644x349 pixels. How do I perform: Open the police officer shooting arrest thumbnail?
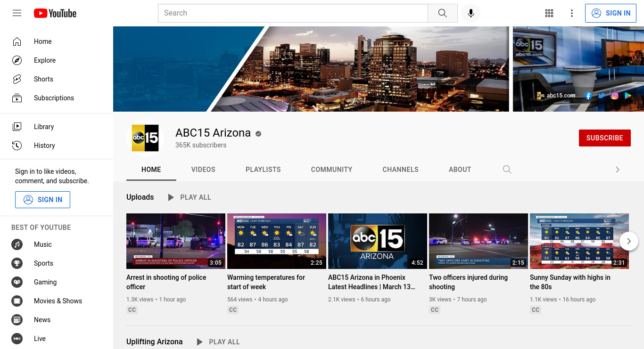(176, 241)
